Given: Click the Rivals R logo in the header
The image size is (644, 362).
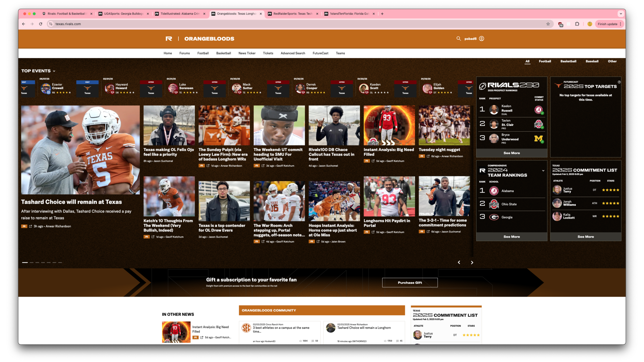Looking at the screenshot, I should 169,39.
